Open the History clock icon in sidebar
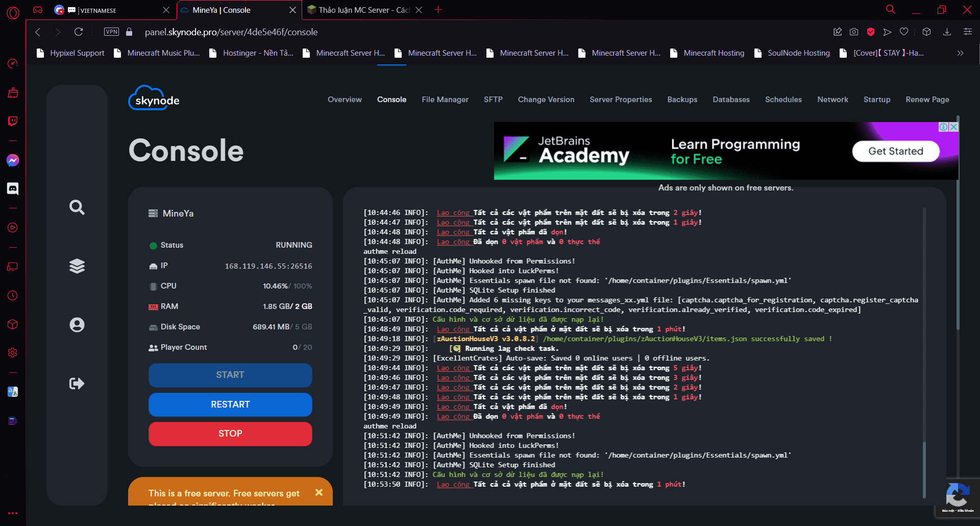Image resolution: width=980 pixels, height=526 pixels. tap(13, 296)
